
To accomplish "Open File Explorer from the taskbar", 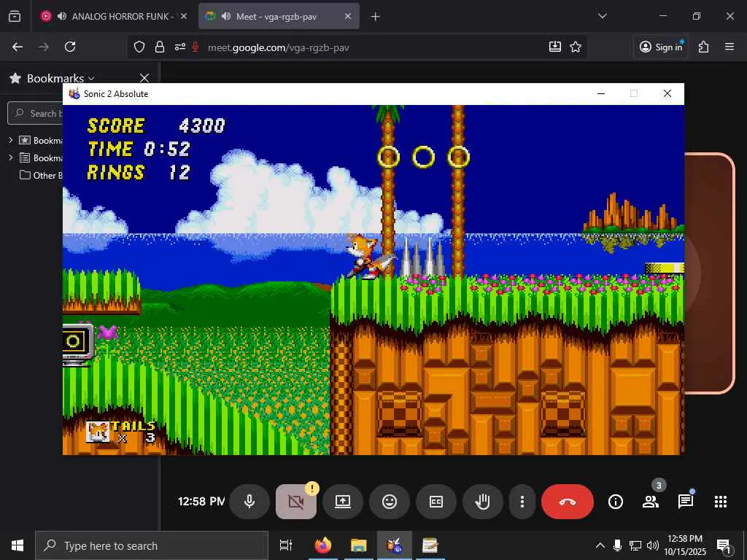I will [359, 545].
